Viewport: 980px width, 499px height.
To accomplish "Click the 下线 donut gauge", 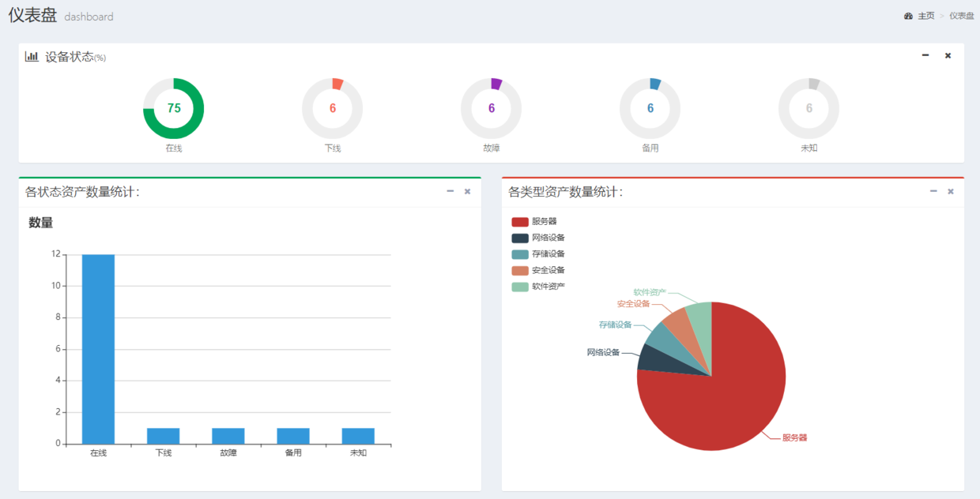I will coord(333,109).
